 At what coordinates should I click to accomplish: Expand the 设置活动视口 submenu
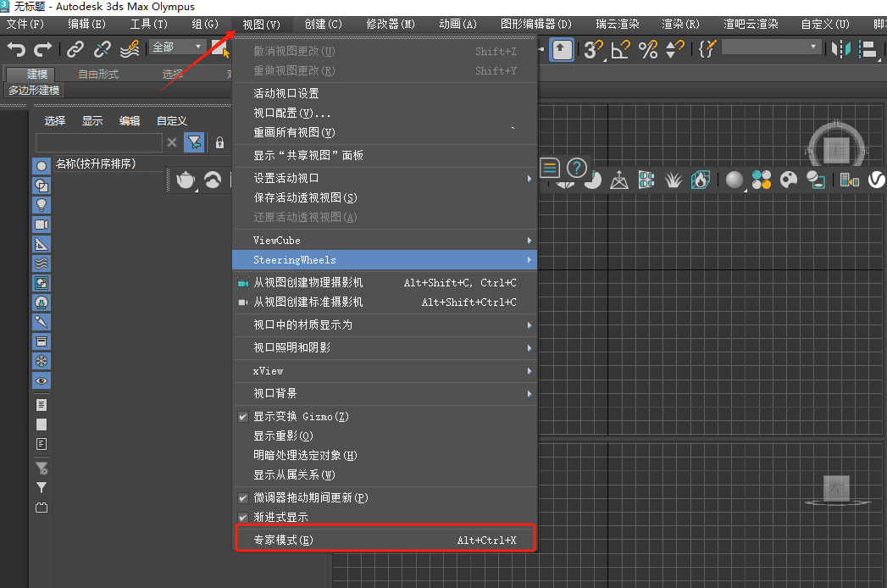[385, 178]
